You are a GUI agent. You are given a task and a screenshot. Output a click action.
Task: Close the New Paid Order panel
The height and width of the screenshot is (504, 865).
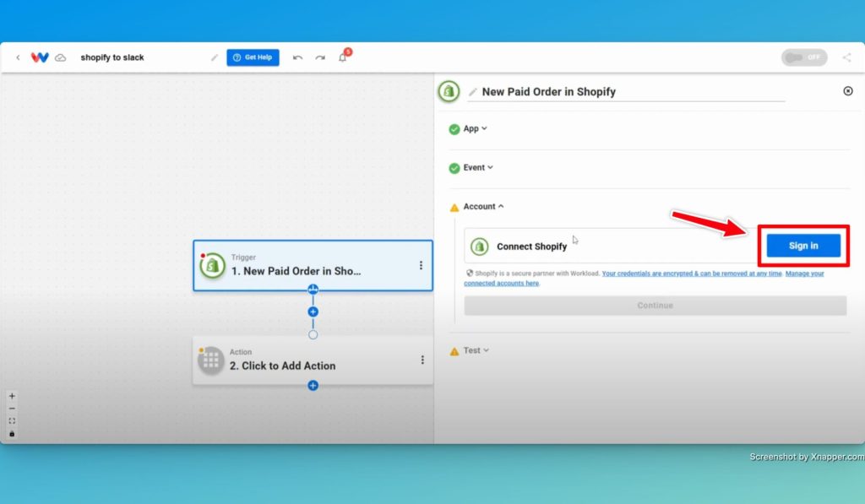point(848,91)
